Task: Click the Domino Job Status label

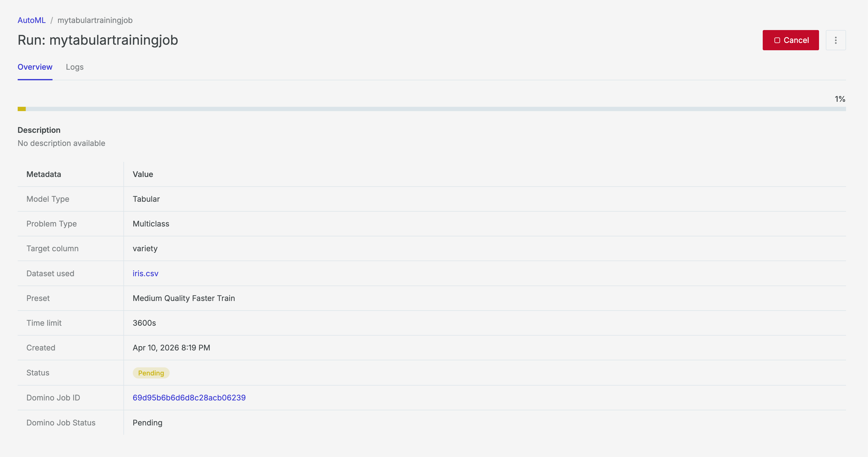Action: [x=61, y=423]
